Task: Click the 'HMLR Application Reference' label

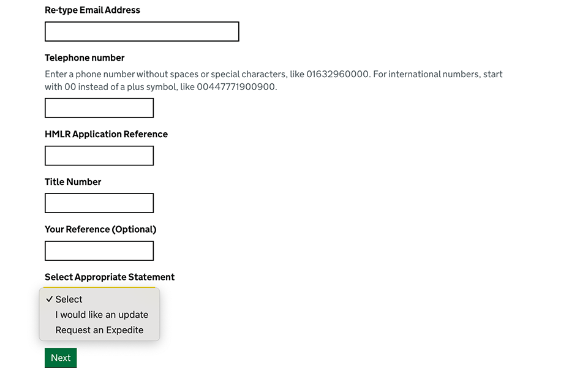Action: click(106, 134)
